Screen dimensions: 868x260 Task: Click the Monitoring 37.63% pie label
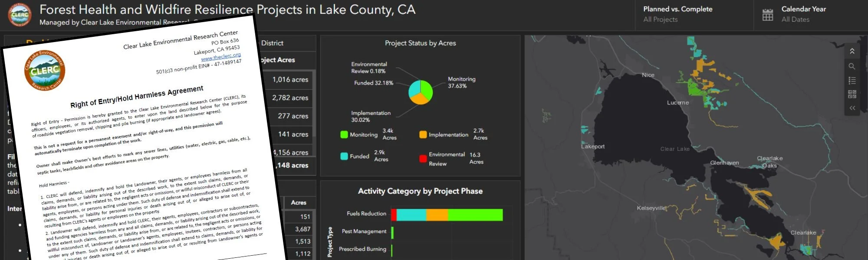coord(461,82)
